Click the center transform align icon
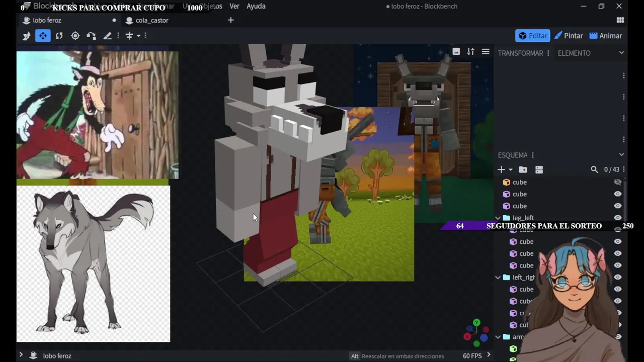The width and height of the screenshot is (644, 362). [x=129, y=36]
